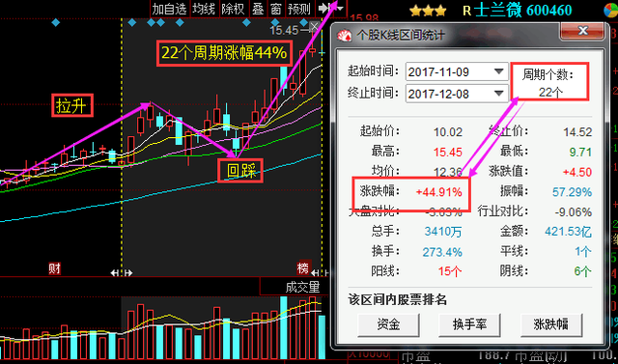This screenshot has width=618, height=364.
Task: Click the 金额 value 421.53亿
Action: (569, 232)
